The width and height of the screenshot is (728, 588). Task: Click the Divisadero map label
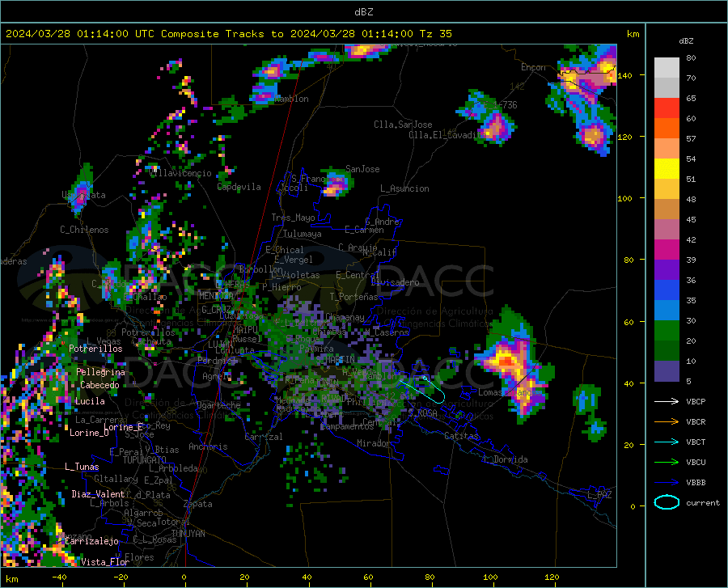pos(395,282)
